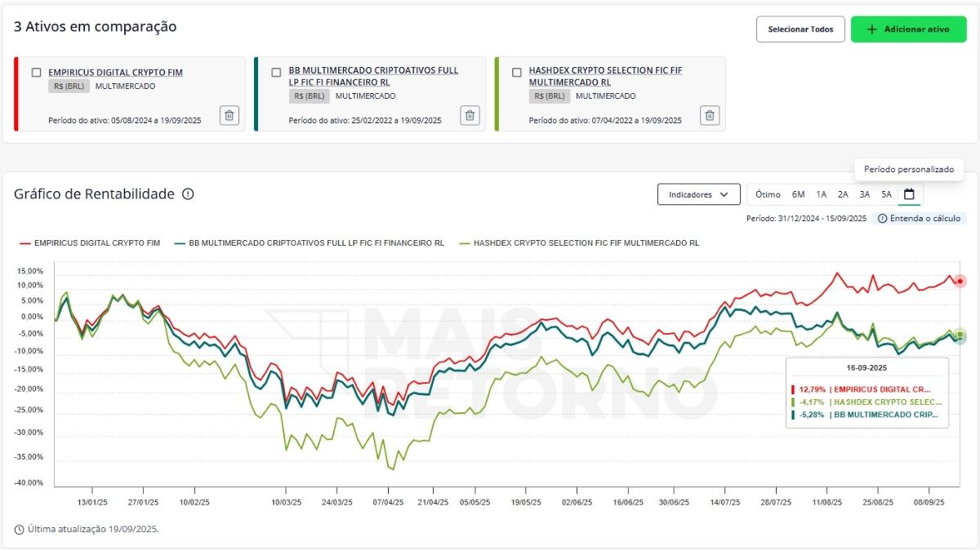Click info icon beside Gráfico de Rentabilidade

click(x=188, y=194)
